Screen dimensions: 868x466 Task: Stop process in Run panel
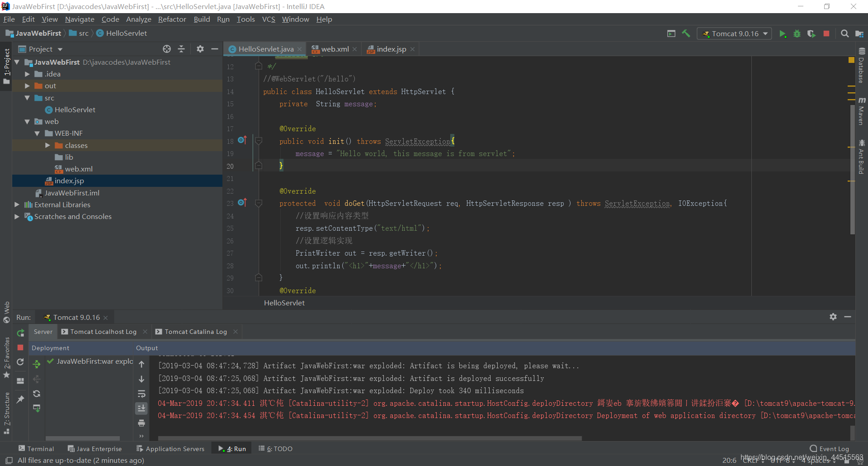(20, 347)
